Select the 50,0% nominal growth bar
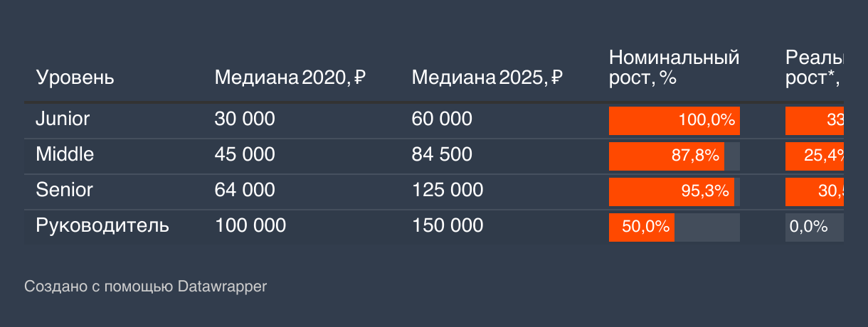The height and width of the screenshot is (327, 868). 642,227
